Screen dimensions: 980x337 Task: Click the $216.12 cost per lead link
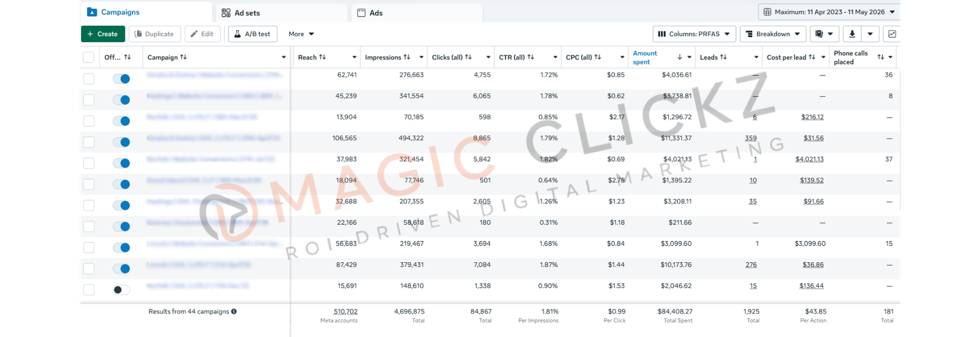coord(812,117)
